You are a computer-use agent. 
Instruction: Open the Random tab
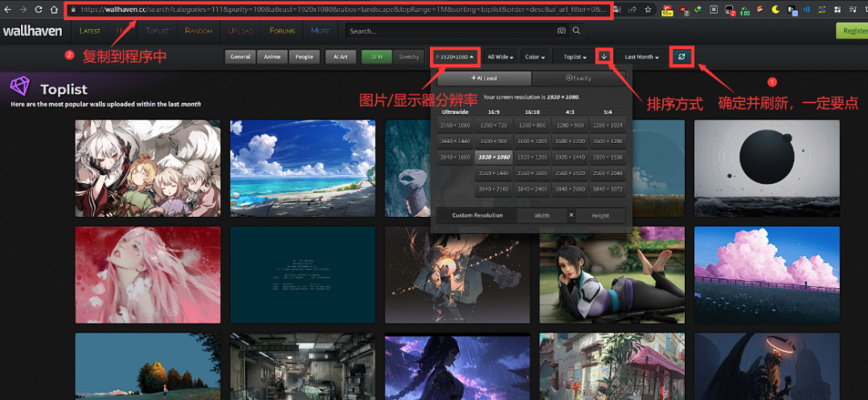click(199, 31)
